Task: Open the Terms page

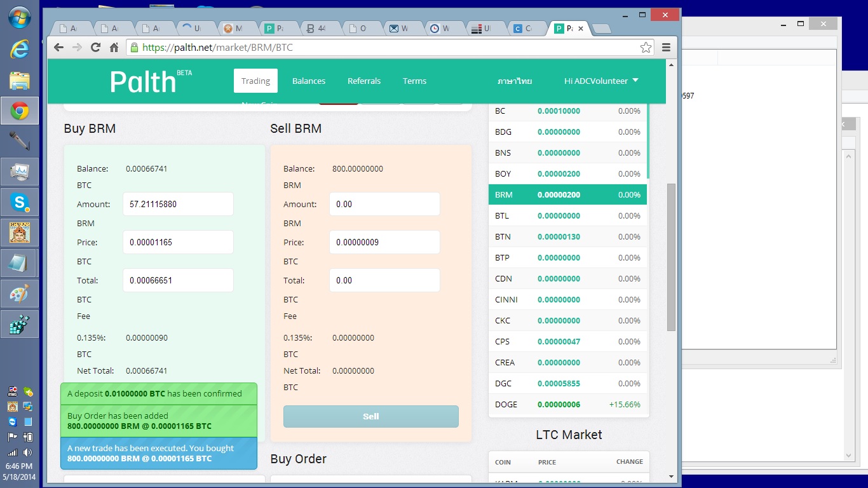Action: tap(414, 81)
